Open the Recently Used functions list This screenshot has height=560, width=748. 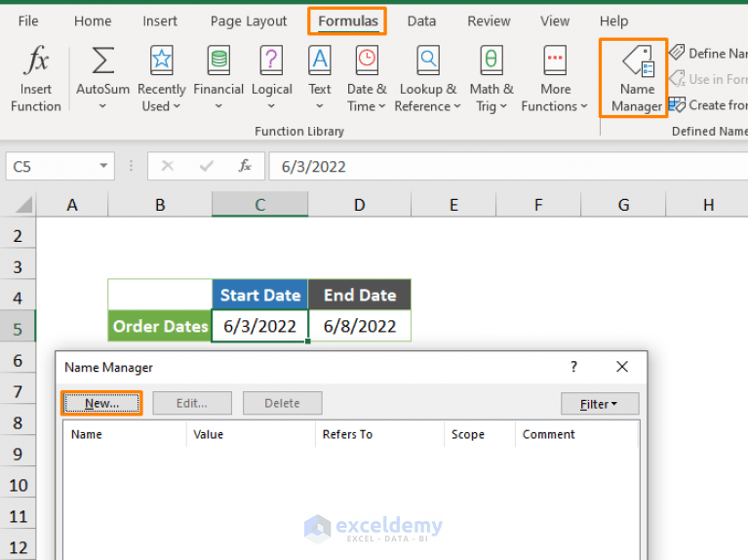tap(161, 79)
